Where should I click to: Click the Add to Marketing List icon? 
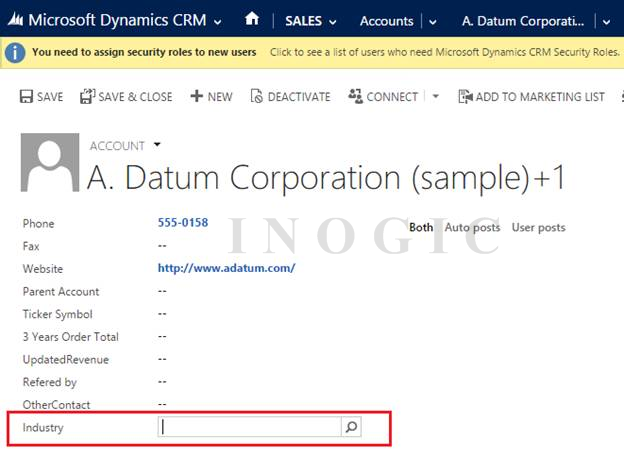[x=465, y=96]
